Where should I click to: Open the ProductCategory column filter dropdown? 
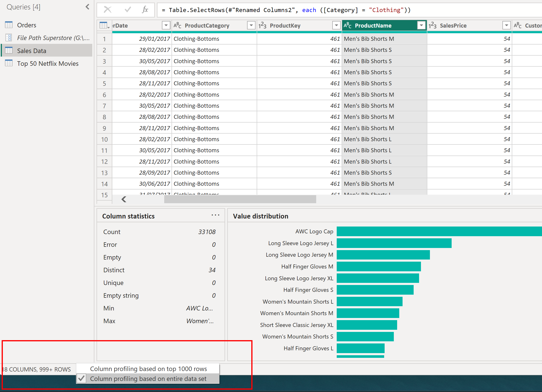click(251, 25)
